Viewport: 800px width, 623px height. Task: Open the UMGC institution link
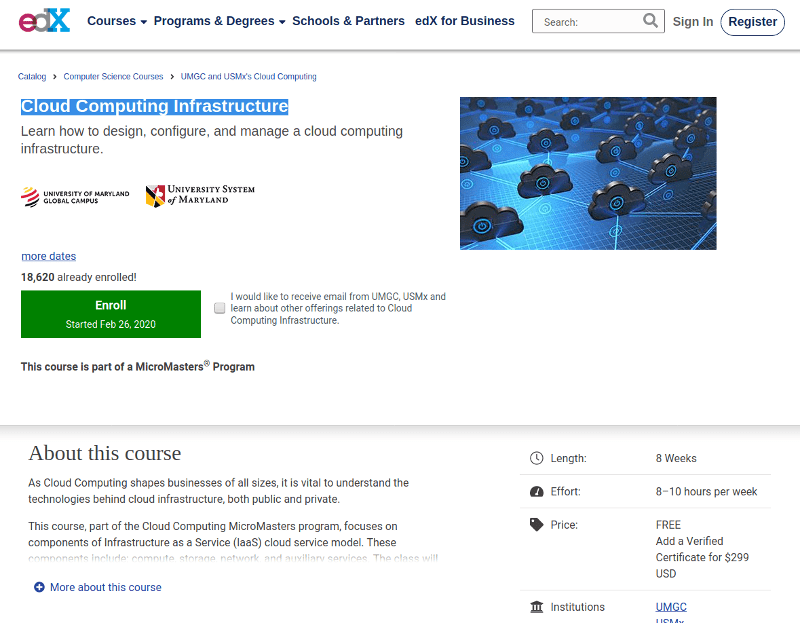671,607
